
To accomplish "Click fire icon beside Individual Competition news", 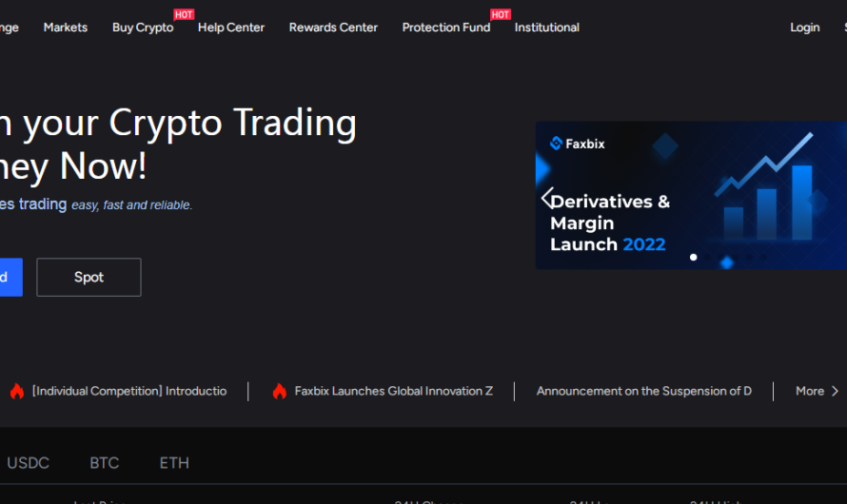I will (16, 391).
